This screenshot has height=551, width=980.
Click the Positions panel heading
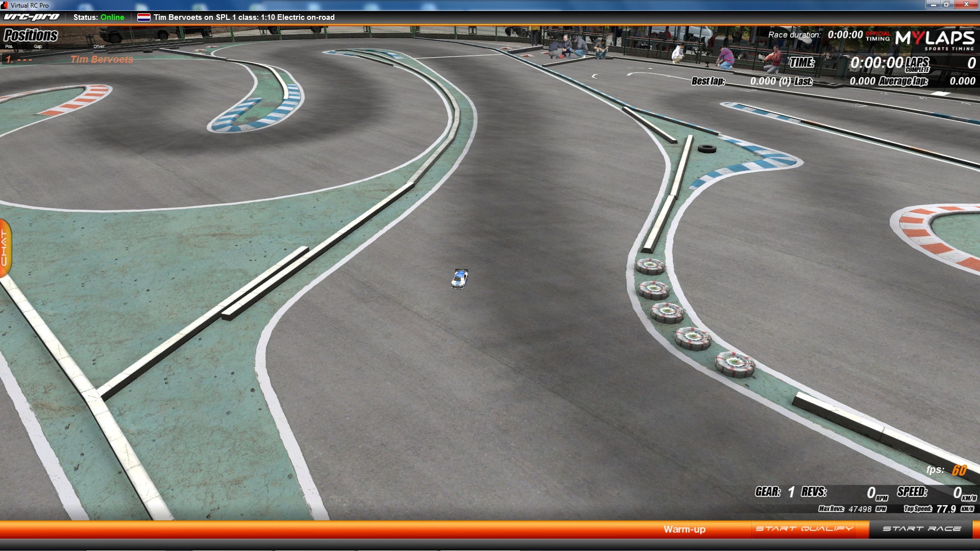click(31, 35)
